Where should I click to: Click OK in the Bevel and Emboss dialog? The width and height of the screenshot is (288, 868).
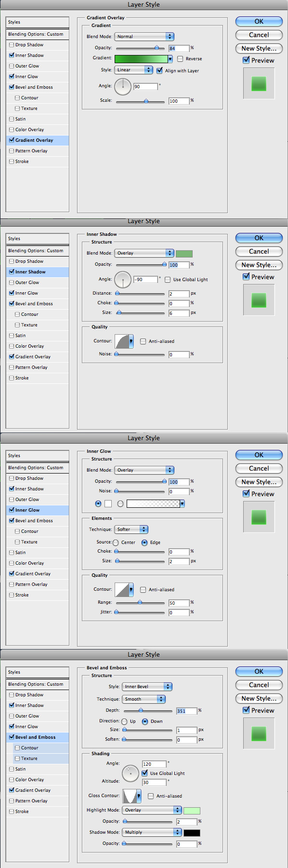point(259,671)
